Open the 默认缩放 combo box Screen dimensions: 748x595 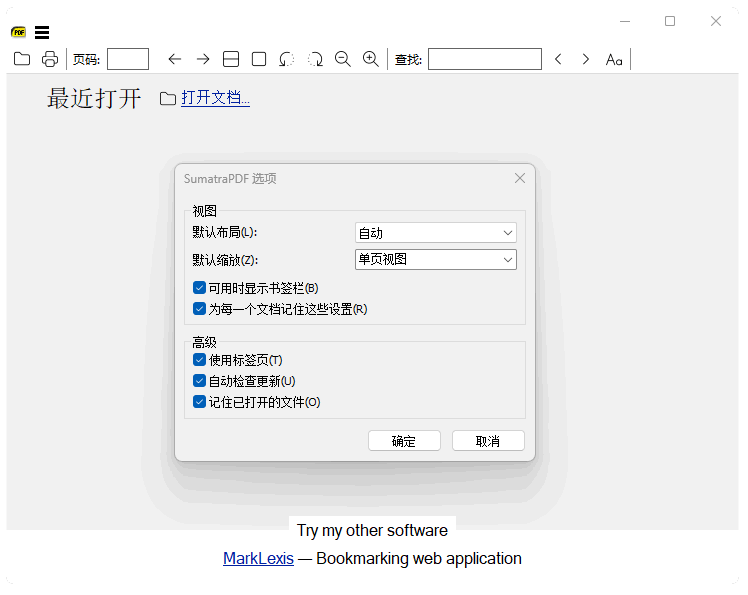click(x=436, y=260)
